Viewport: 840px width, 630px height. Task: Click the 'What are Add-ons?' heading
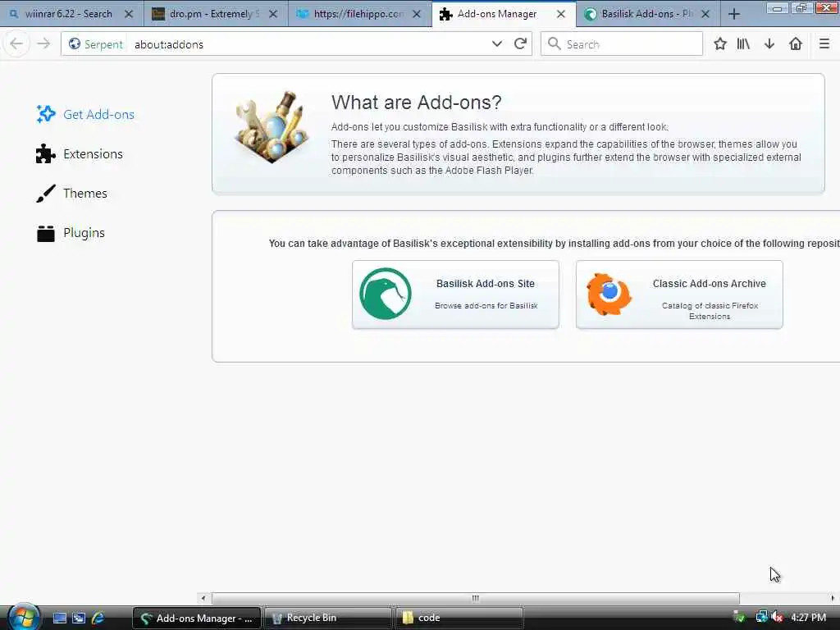(416, 102)
